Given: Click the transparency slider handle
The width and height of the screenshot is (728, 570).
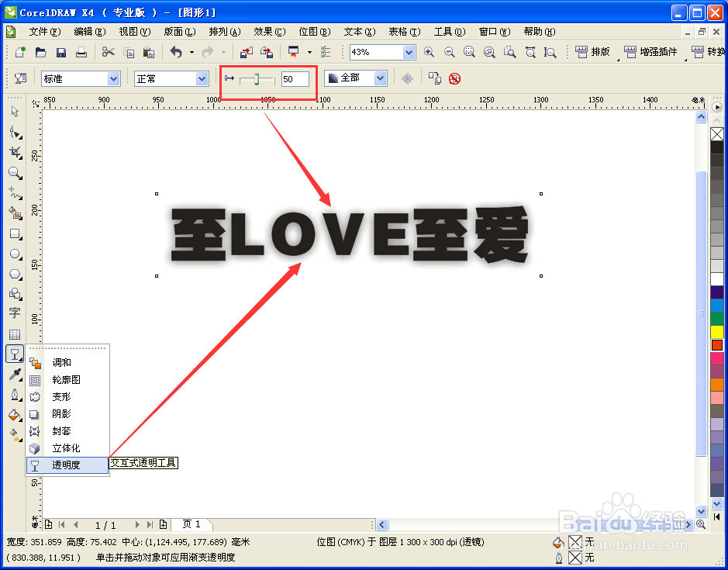Looking at the screenshot, I should (x=257, y=78).
